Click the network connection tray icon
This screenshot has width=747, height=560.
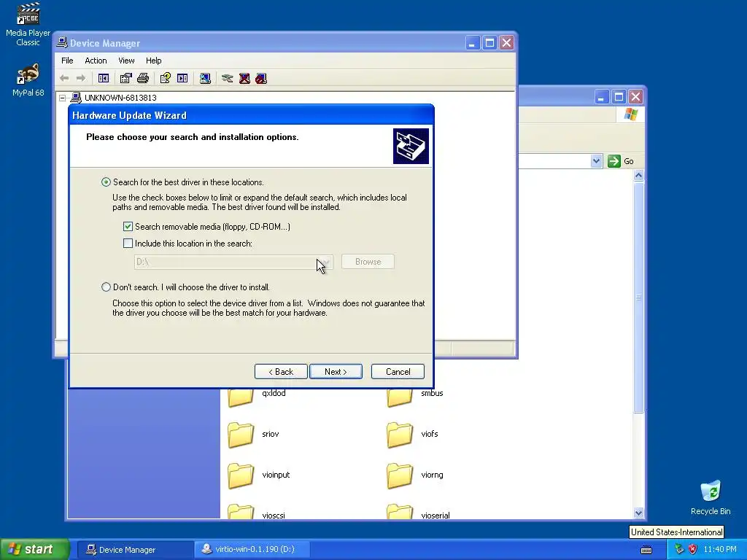click(679, 550)
